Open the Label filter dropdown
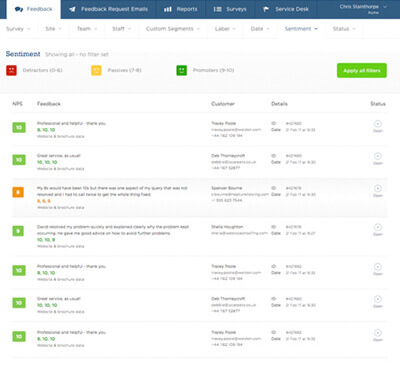Image resolution: width=400 pixels, height=368 pixels. click(x=225, y=29)
